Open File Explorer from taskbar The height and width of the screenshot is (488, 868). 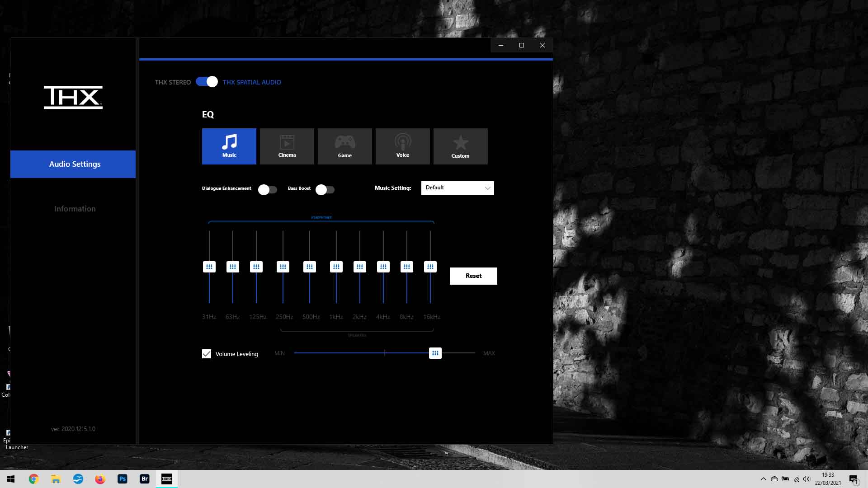point(56,479)
